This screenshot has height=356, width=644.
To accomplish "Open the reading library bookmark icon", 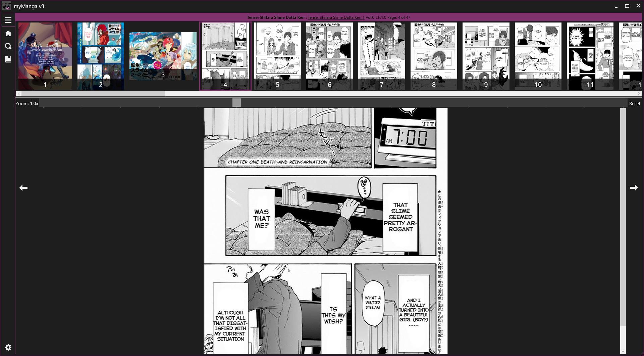I will tap(8, 59).
